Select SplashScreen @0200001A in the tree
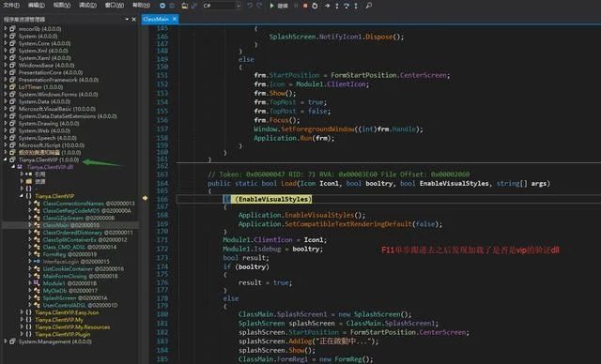The image size is (601, 364). 75,297
